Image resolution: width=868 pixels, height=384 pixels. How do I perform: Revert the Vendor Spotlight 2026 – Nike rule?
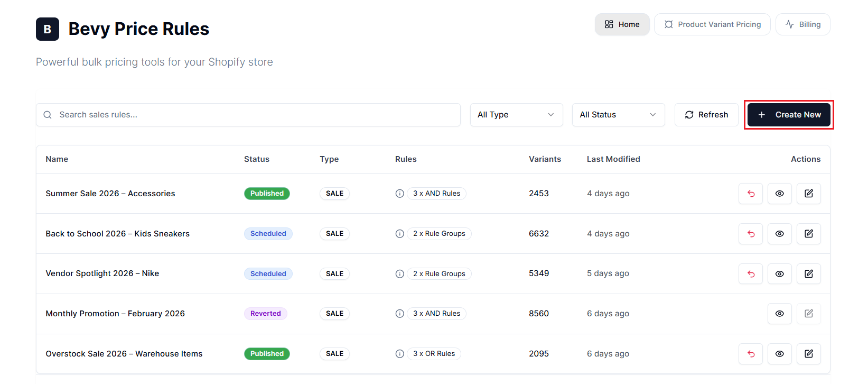751,274
